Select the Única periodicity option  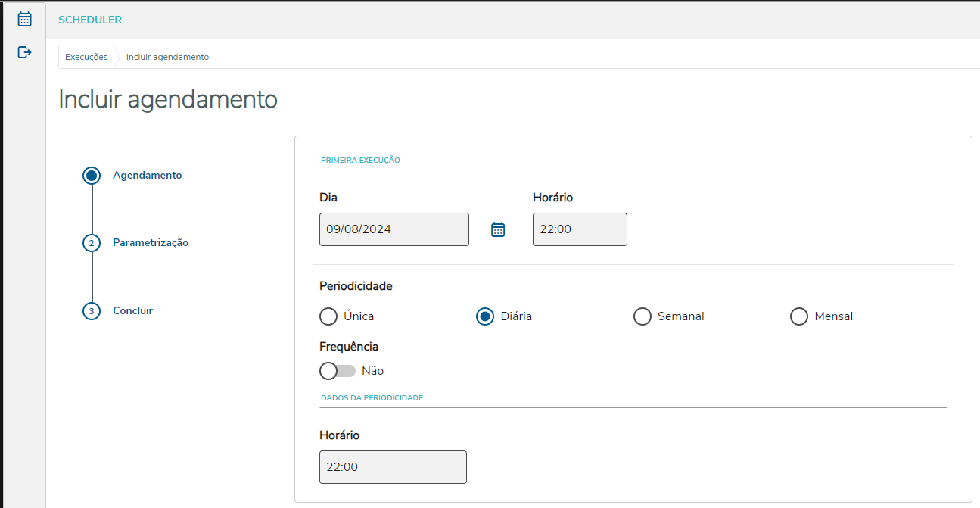pyautogui.click(x=328, y=316)
